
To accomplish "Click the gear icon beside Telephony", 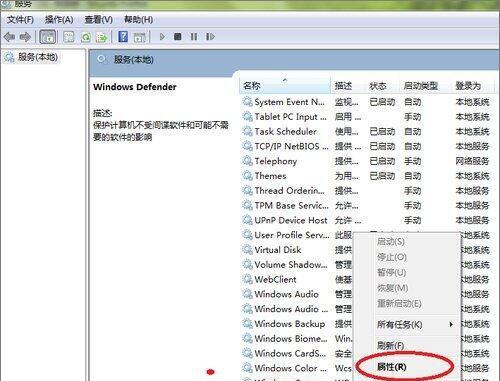I will tap(247, 161).
